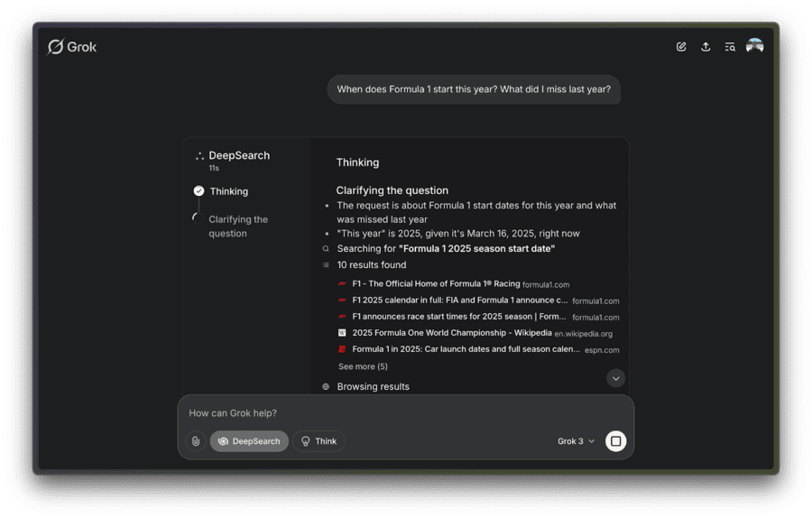Viewport: 812px width, 518px height.
Task: Click the 11s timer under DeepSearch
Action: pos(214,169)
